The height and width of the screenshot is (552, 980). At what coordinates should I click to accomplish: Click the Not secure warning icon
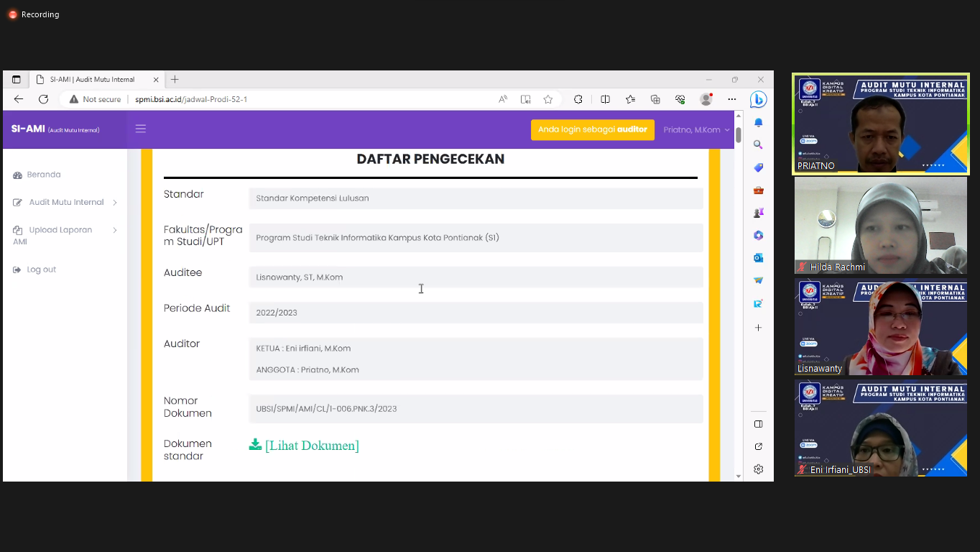[73, 99]
